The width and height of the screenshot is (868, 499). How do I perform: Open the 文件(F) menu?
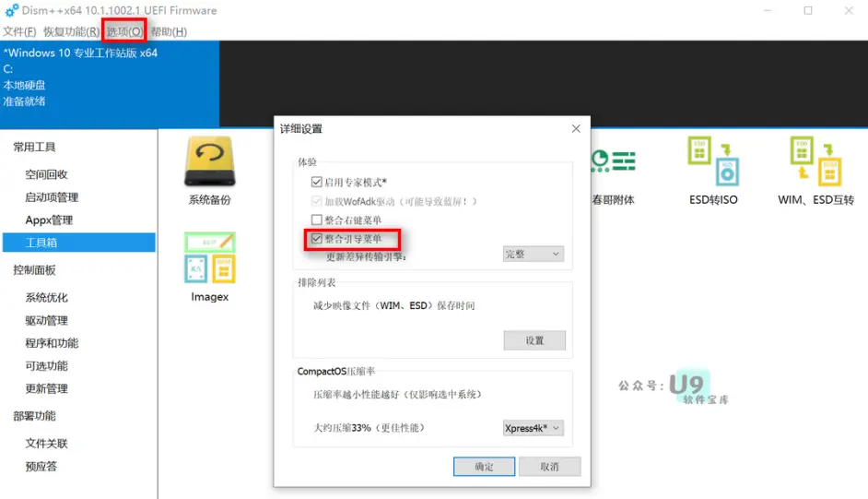[x=20, y=31]
